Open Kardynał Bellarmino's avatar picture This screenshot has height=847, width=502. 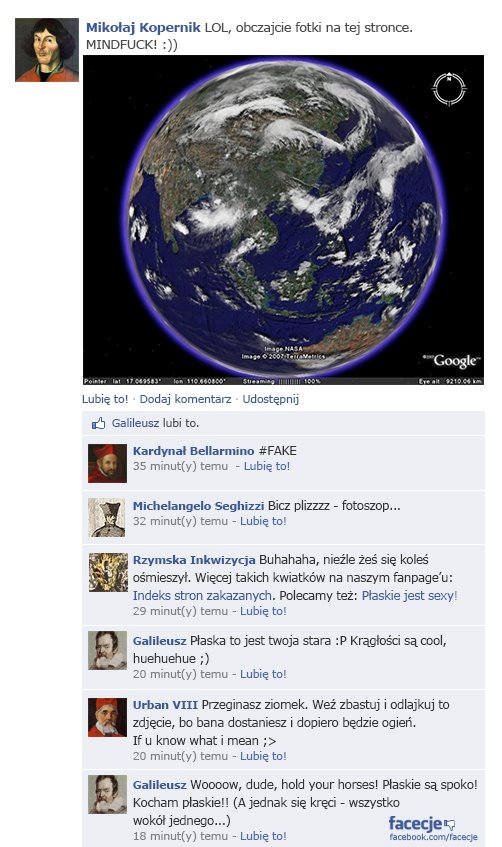108,463
